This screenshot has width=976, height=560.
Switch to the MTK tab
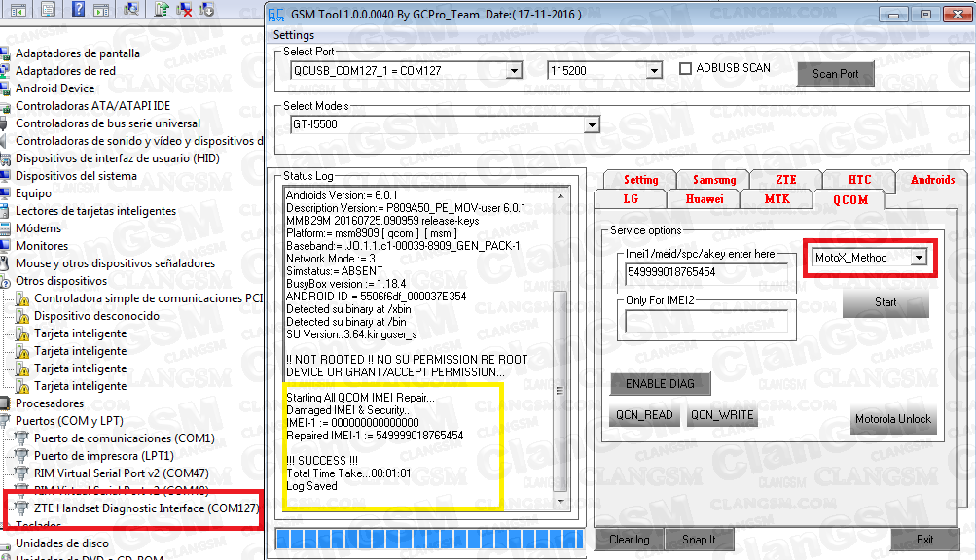[777, 199]
